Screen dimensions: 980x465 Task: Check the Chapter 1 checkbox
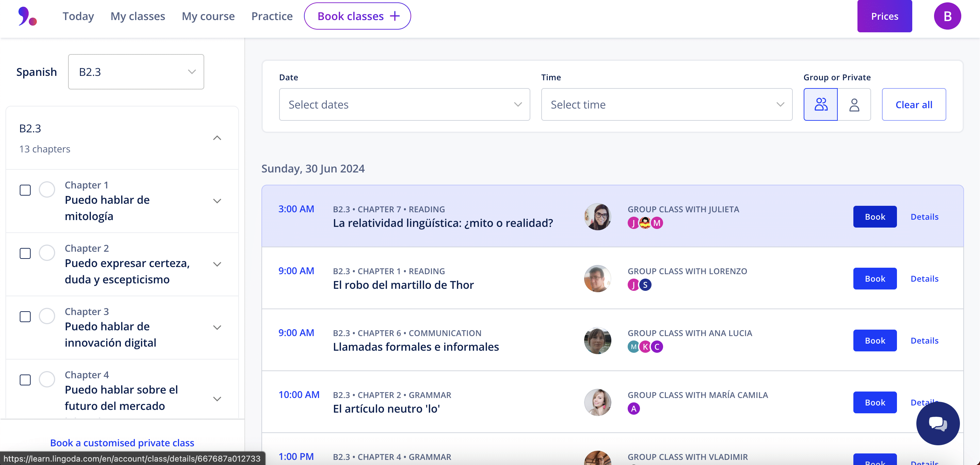point(25,190)
